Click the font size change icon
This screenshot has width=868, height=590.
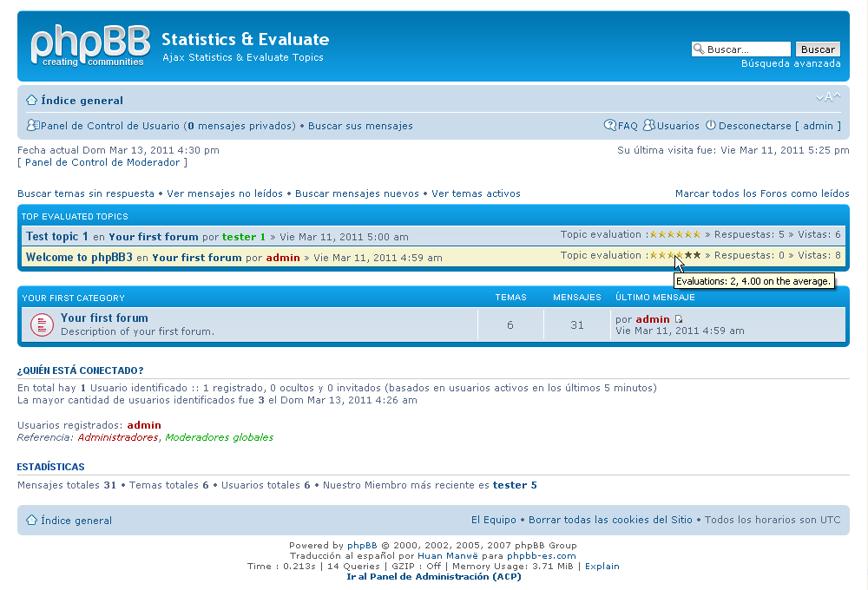pos(828,97)
